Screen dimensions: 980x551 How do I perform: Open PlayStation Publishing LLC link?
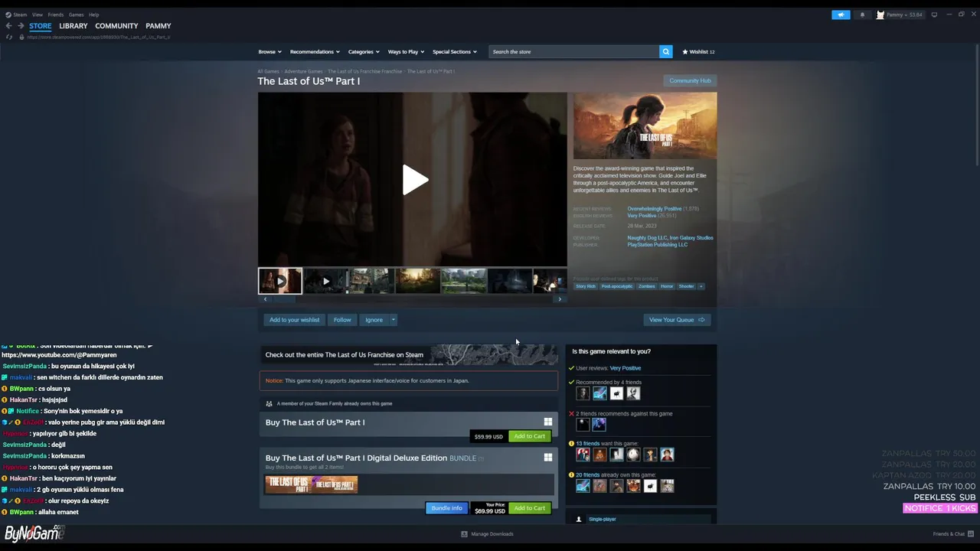[x=658, y=245]
